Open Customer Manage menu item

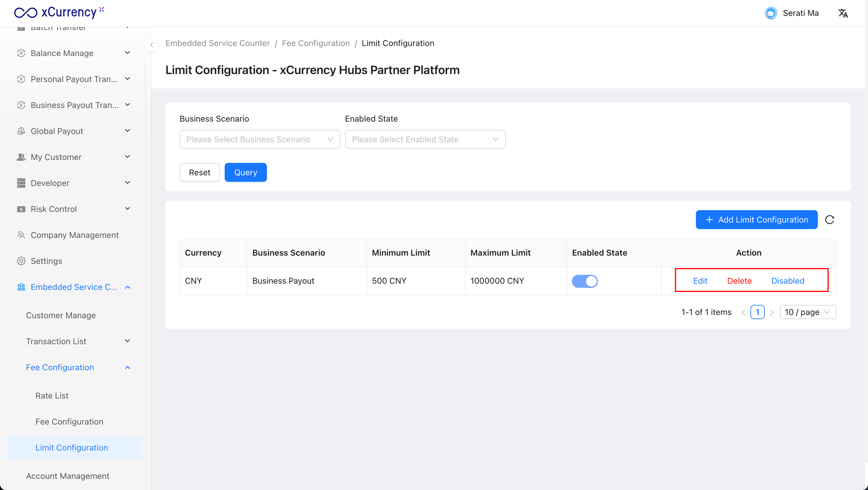point(61,315)
